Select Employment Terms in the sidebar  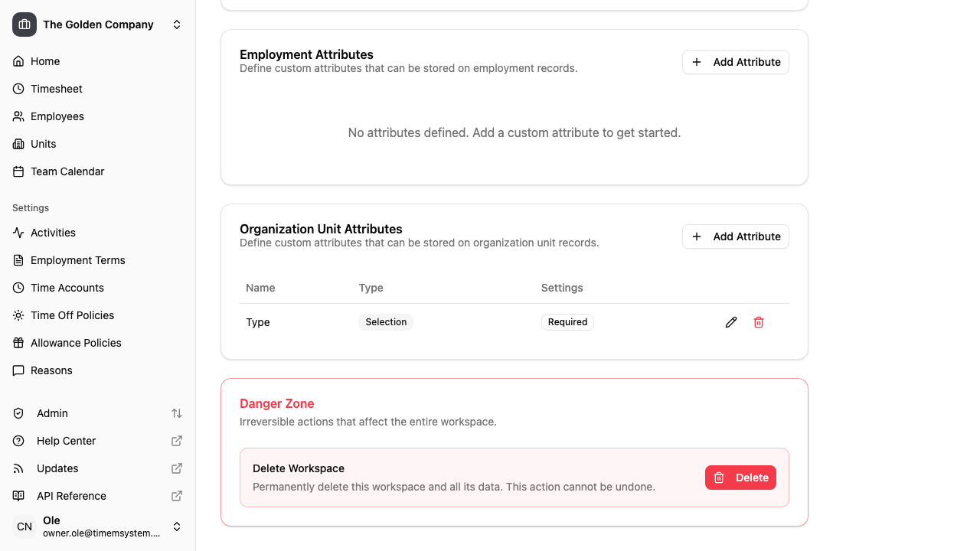pyautogui.click(x=77, y=260)
